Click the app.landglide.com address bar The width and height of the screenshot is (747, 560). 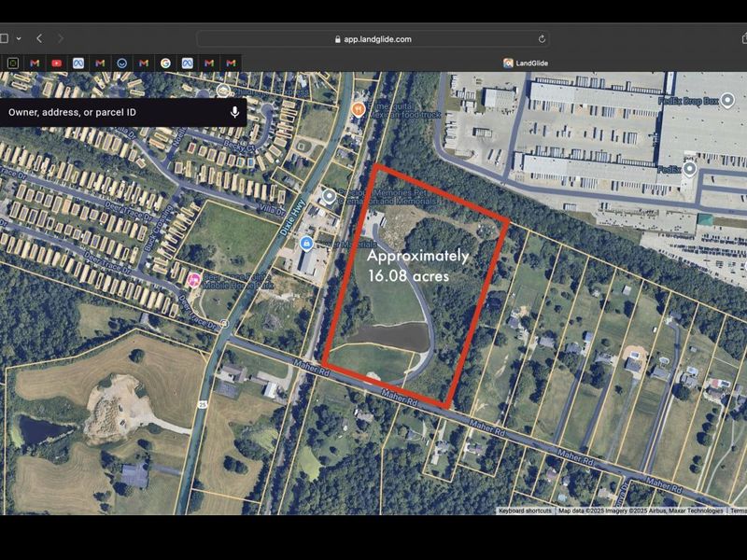point(373,39)
